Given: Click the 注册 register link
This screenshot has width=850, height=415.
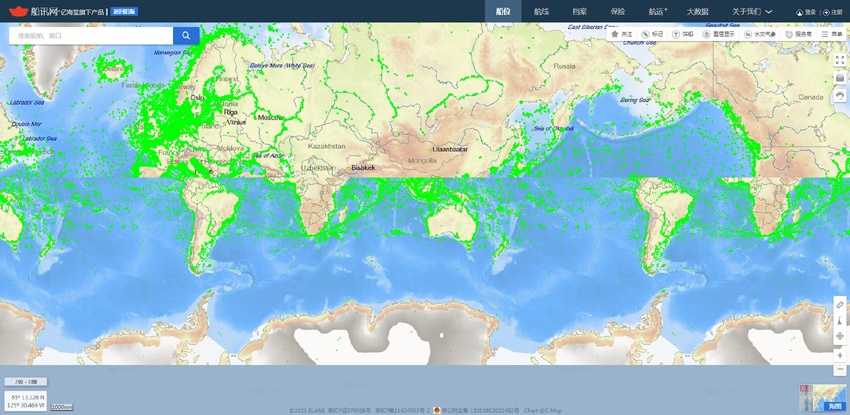Looking at the screenshot, I should click(x=832, y=12).
